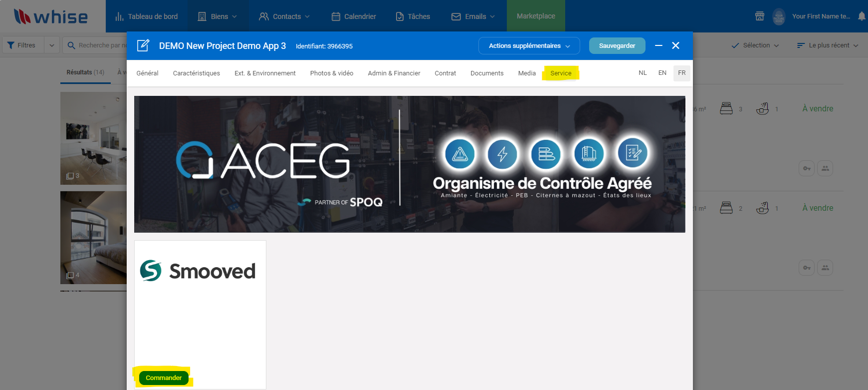Click the Amiante warning icon in banner
Image resolution: width=868 pixels, height=390 pixels.
click(459, 154)
